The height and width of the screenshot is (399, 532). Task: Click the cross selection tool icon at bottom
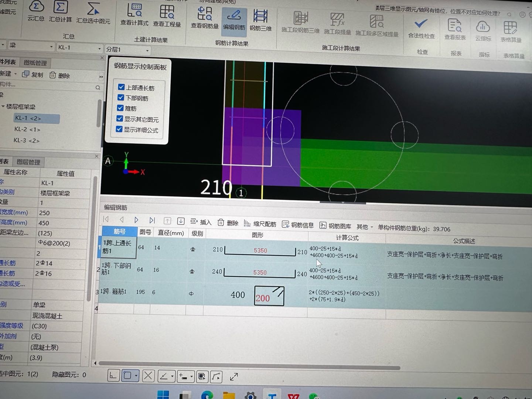click(x=148, y=376)
